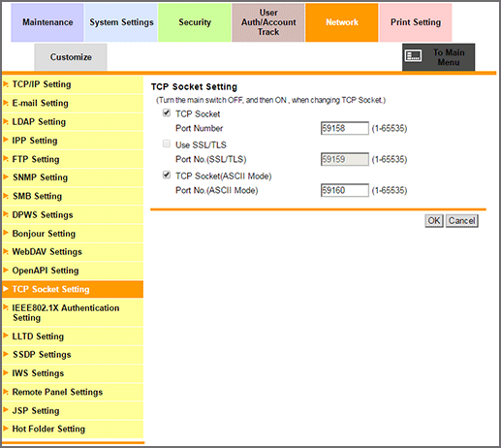Viewport: 501px width, 448px height.
Task: Open the Maintenance tab
Action: 47,22
